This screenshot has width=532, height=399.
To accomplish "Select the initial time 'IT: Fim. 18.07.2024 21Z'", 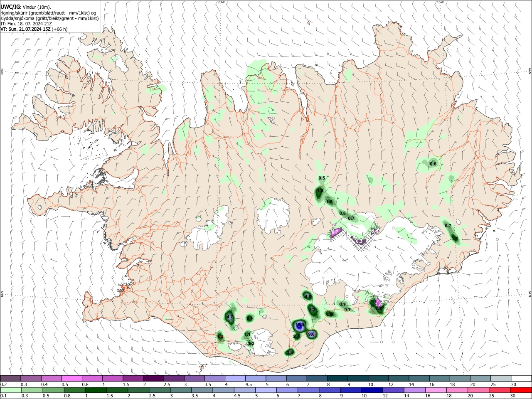I will pyautogui.click(x=26, y=24).
